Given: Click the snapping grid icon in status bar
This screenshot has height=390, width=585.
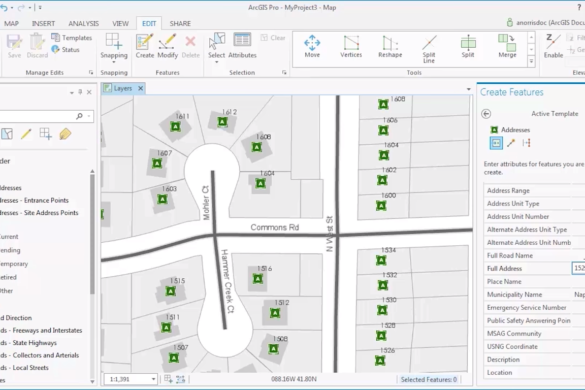Looking at the screenshot, I should point(168,379).
